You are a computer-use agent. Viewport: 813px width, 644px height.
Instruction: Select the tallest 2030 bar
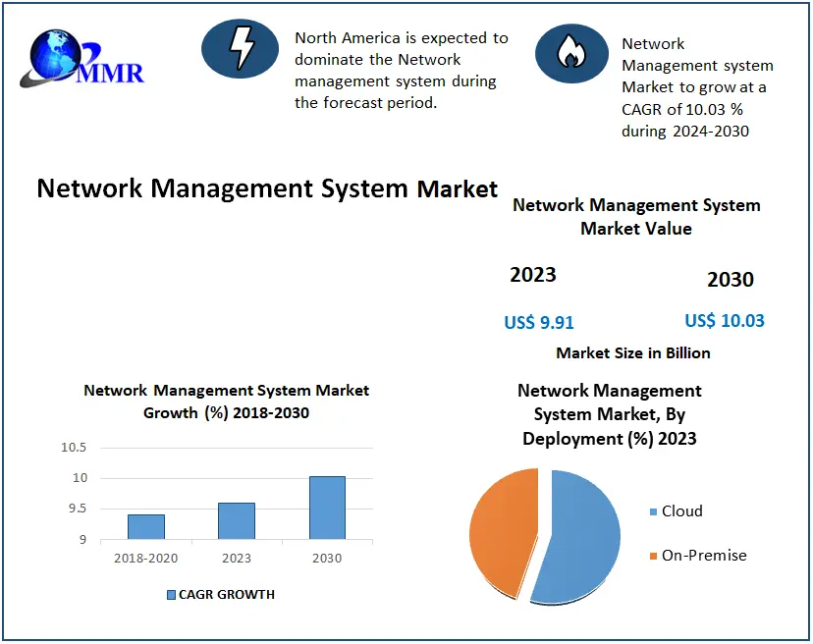tap(327, 507)
